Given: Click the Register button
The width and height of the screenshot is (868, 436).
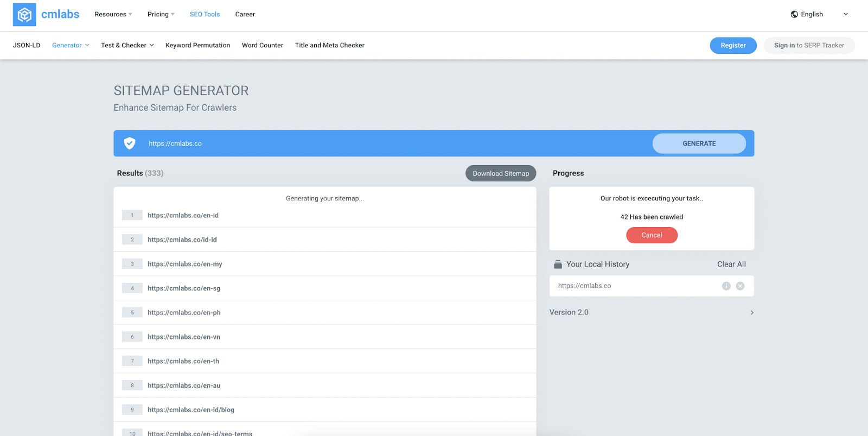Looking at the screenshot, I should pos(733,46).
